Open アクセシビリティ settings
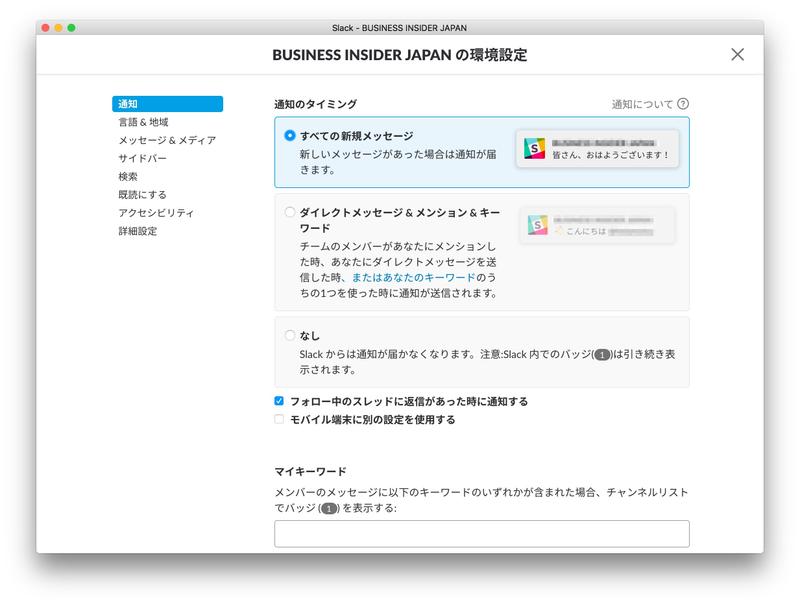800x605 pixels. pyautogui.click(x=156, y=213)
